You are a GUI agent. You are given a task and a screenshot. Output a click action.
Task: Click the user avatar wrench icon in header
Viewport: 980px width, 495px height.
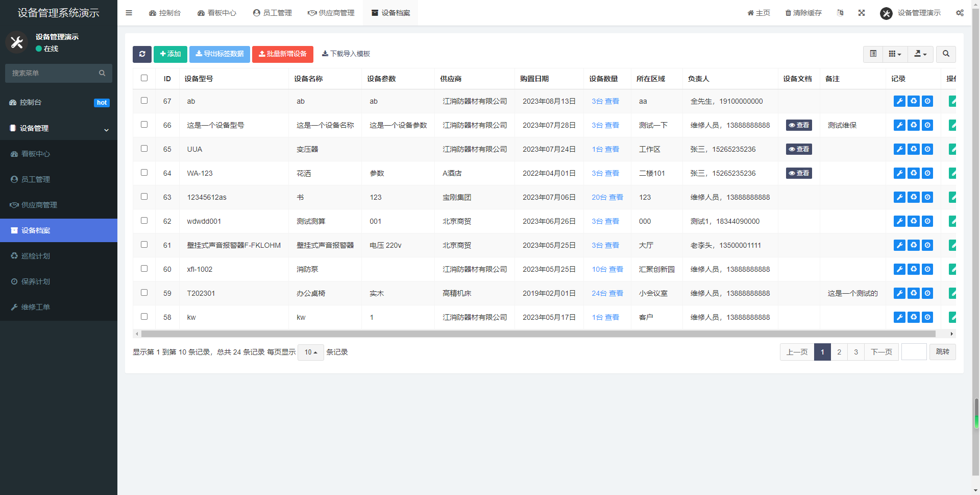coord(886,13)
